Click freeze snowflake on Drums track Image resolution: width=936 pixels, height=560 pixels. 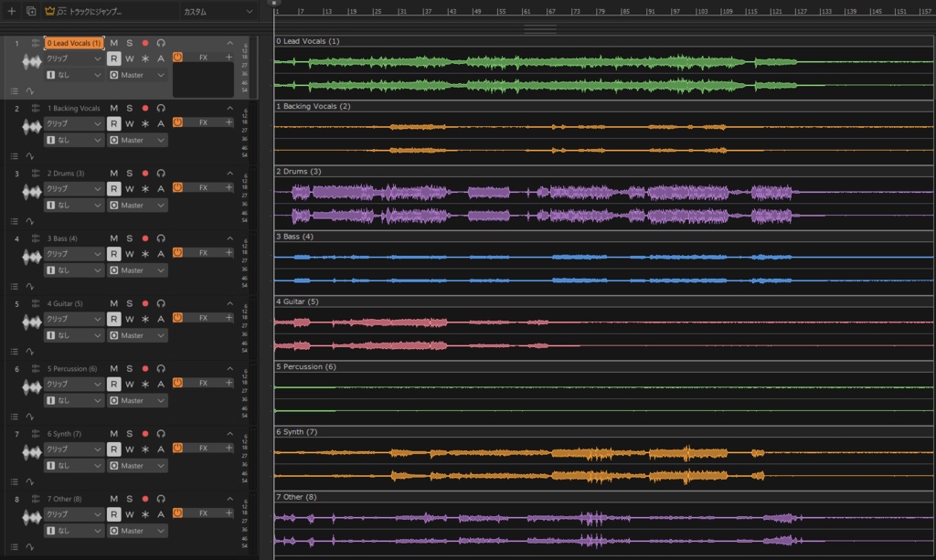(x=145, y=188)
